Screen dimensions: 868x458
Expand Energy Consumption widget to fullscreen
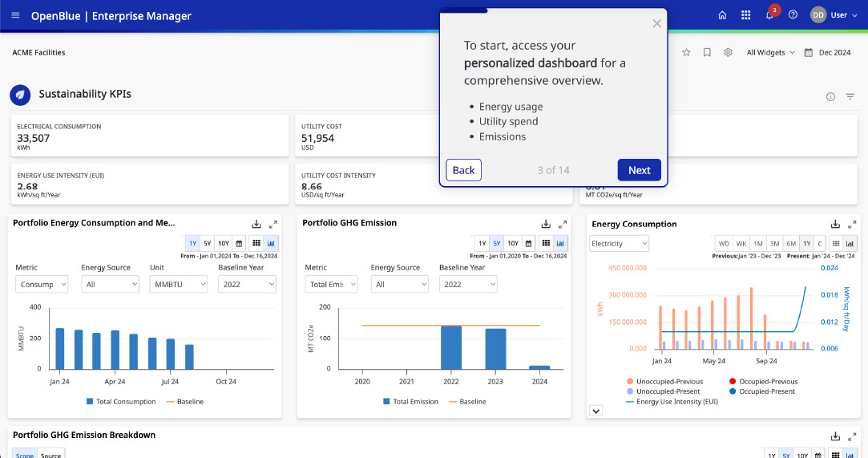pyautogui.click(x=853, y=225)
